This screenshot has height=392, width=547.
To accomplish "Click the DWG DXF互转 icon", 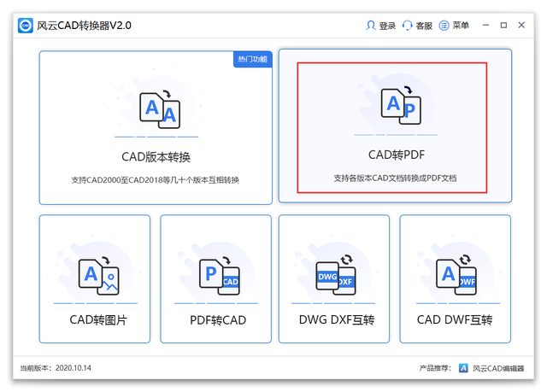I will point(336,275).
